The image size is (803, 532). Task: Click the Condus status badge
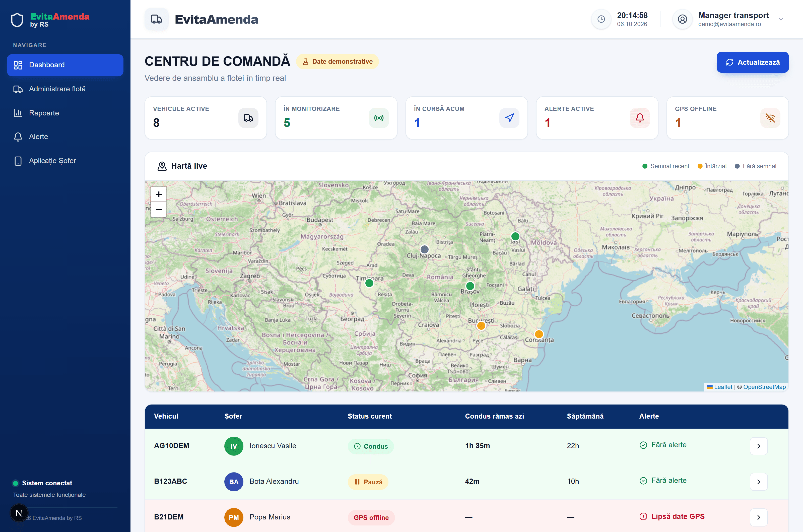[x=371, y=446]
